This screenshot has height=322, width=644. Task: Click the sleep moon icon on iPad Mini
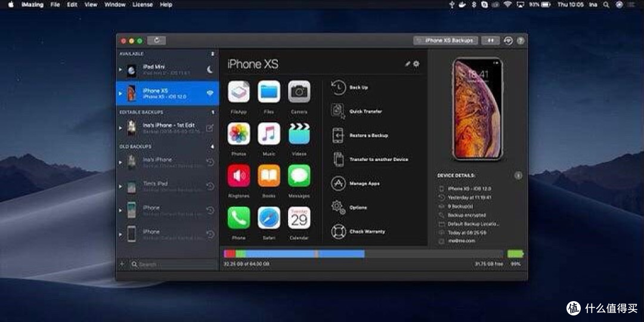tap(210, 70)
